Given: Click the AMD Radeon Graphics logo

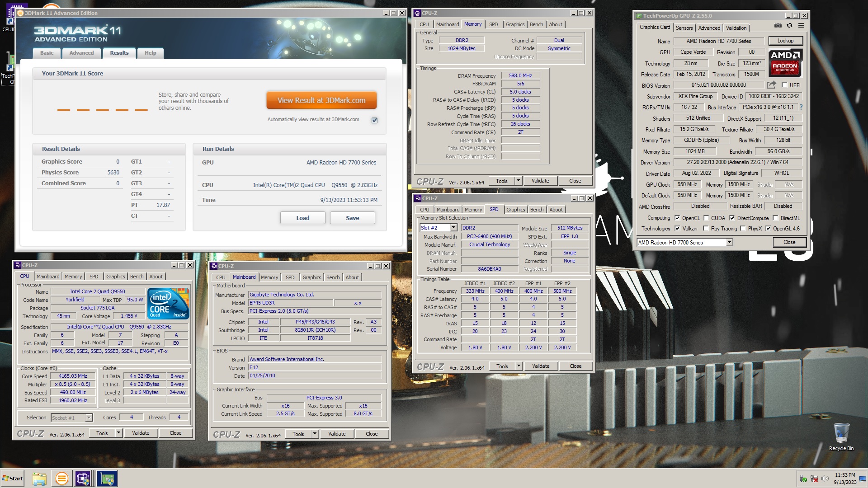Looking at the screenshot, I should pyautogui.click(x=785, y=63).
